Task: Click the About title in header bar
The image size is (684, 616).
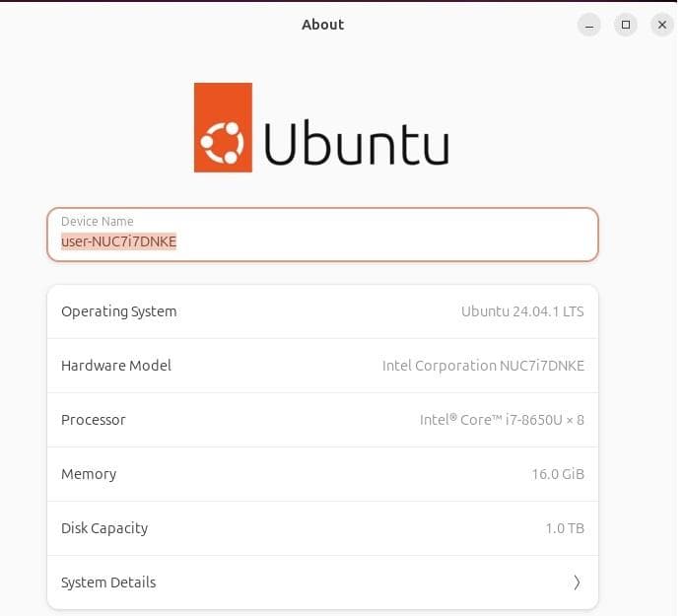Action: coord(323,25)
